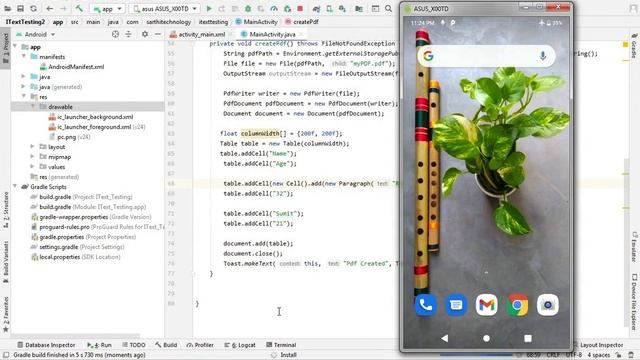The height and width of the screenshot is (360, 640).
Task: Select settings.gradle in Gradle Scripts
Action: 59,247
